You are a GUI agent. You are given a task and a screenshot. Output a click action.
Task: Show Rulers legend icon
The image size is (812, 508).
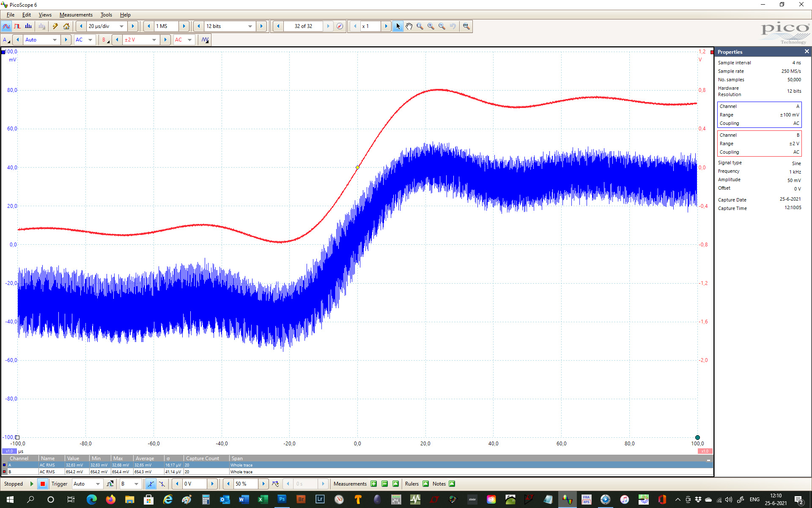click(x=425, y=484)
